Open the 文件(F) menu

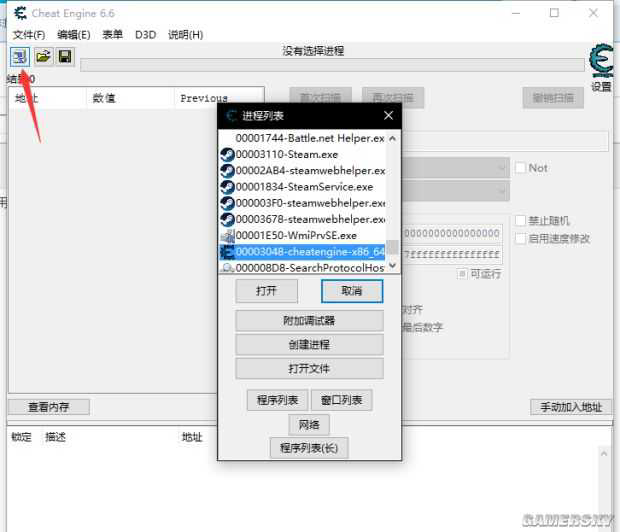29,34
